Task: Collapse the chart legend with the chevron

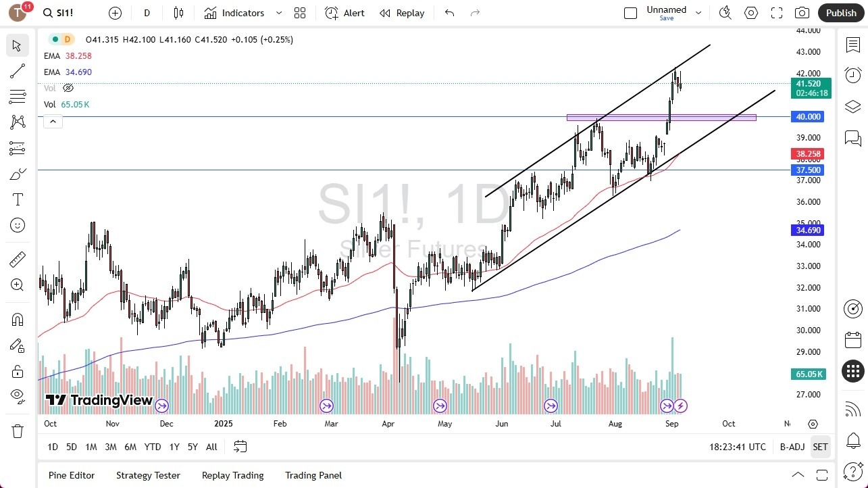Action: click(x=53, y=121)
